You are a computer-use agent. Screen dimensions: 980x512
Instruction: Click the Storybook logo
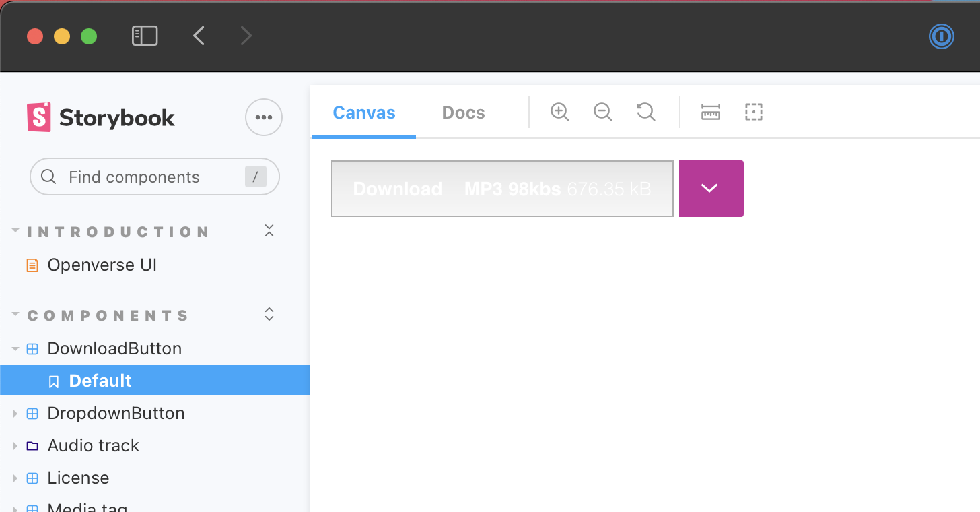pos(101,118)
